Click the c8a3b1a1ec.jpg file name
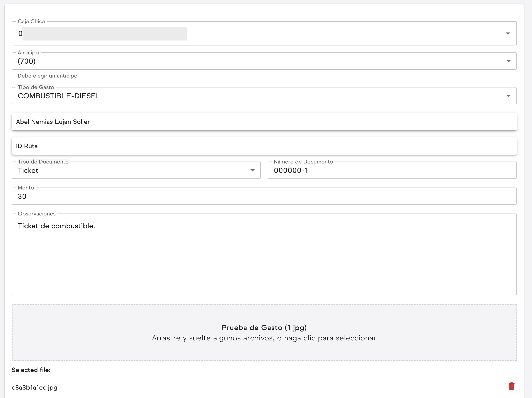The width and height of the screenshot is (532, 398). click(x=35, y=387)
